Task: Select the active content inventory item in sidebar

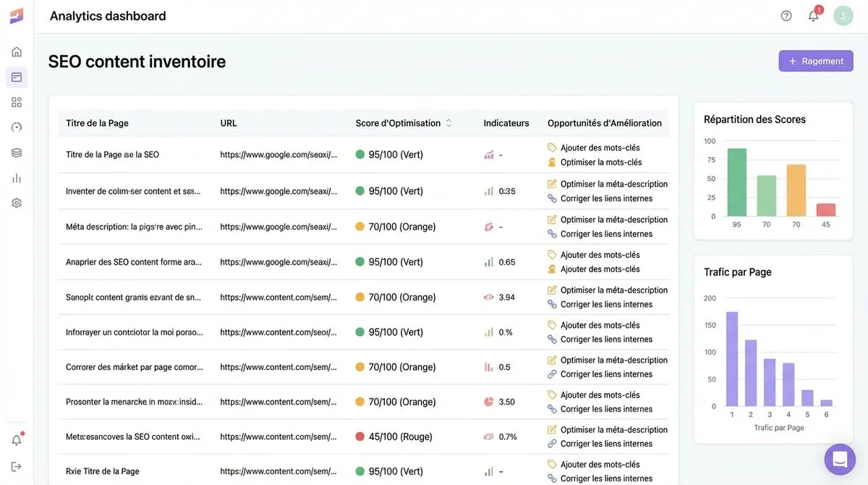Action: (16, 77)
